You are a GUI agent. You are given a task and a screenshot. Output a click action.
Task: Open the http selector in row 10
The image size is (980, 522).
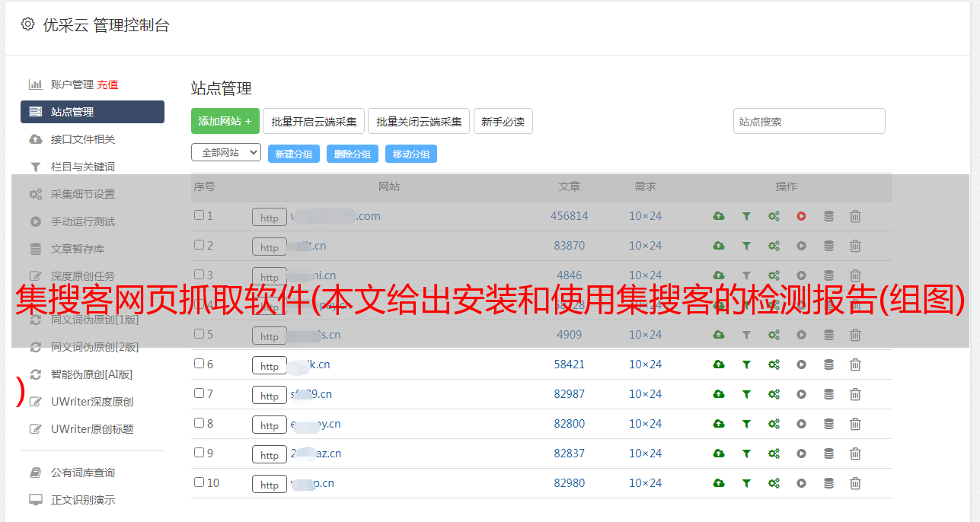click(x=270, y=484)
